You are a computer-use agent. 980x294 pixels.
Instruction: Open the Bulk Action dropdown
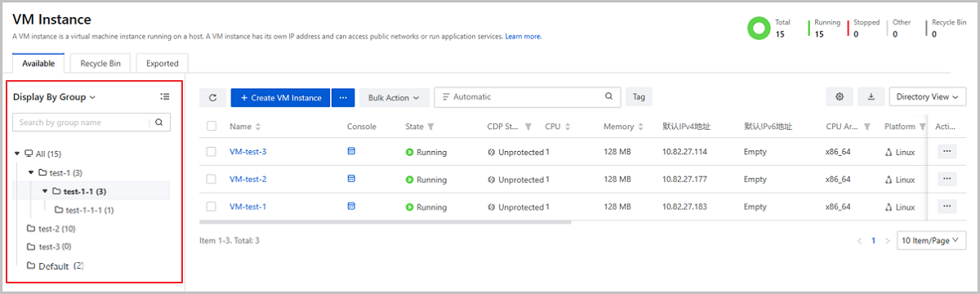[394, 97]
